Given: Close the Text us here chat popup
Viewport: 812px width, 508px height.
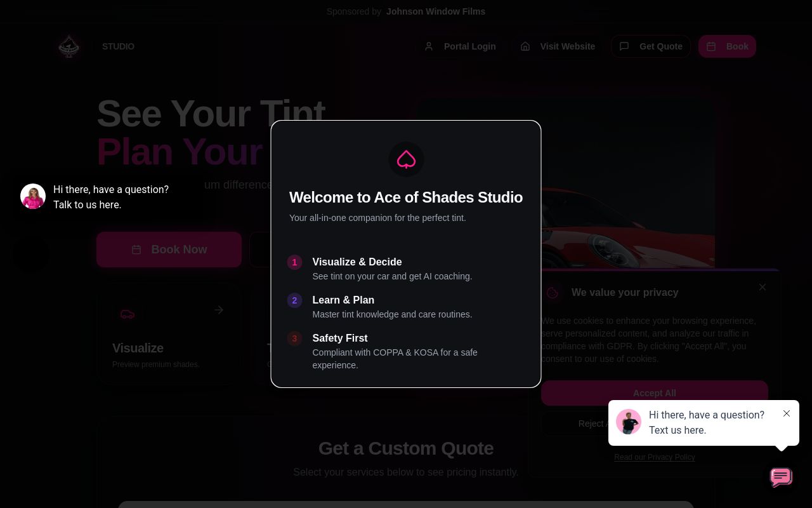Looking at the screenshot, I should point(787,413).
